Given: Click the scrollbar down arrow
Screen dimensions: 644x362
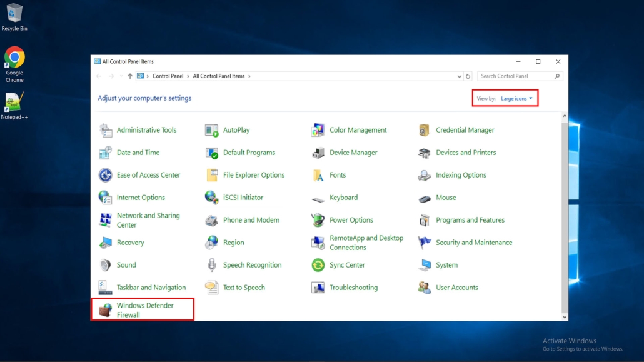Looking at the screenshot, I should point(565,317).
